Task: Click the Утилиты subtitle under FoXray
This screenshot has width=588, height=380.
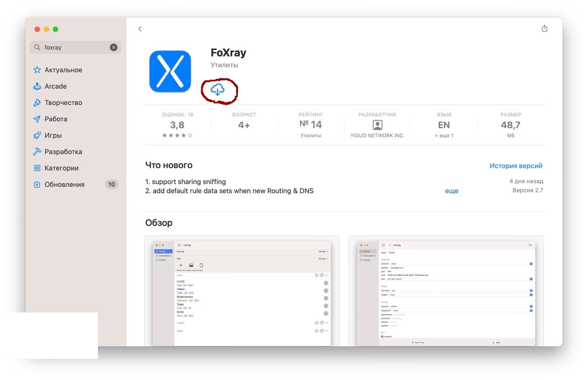Action: (x=224, y=65)
